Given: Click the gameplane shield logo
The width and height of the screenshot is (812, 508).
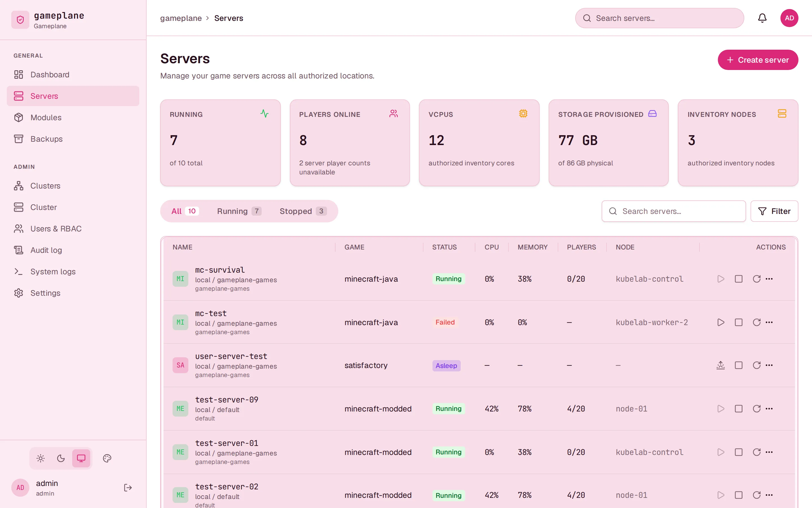Looking at the screenshot, I should (x=20, y=20).
